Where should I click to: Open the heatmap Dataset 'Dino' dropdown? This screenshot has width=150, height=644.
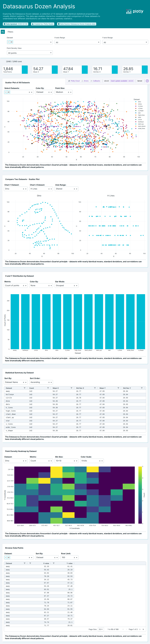point(15,461)
